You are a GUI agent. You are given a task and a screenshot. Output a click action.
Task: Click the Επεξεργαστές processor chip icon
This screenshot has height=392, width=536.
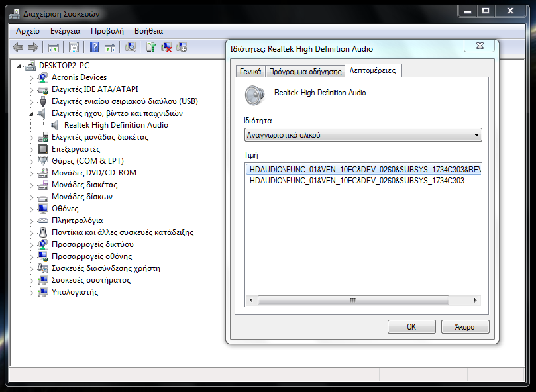click(42, 149)
